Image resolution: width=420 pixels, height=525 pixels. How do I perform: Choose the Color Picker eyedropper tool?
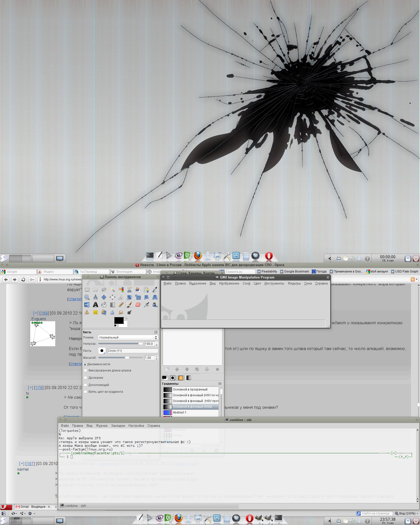coord(155,289)
